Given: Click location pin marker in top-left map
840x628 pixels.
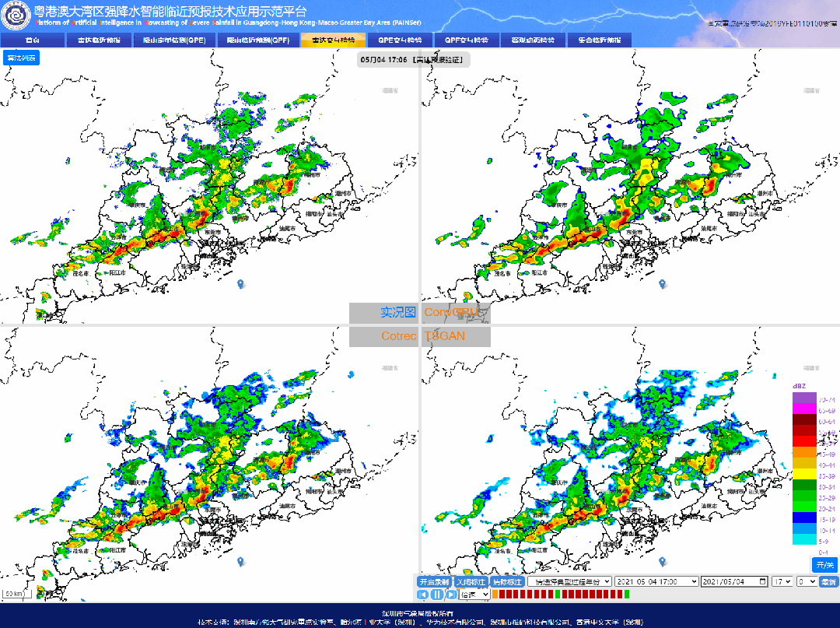Looking at the screenshot, I should coord(240,284).
